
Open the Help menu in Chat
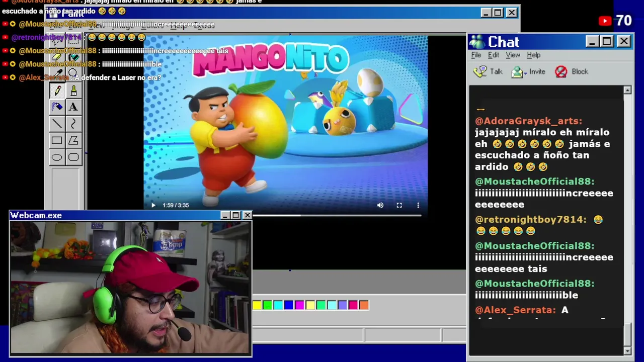[534, 55]
